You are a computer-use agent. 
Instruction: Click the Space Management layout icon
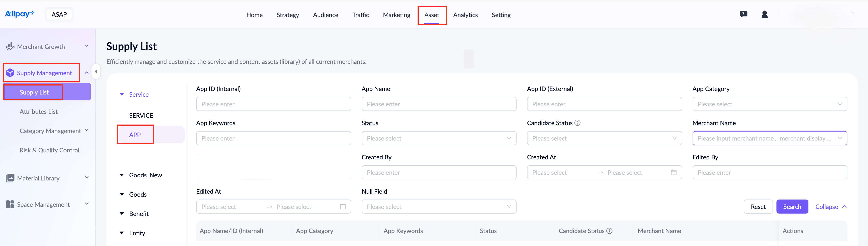pos(10,204)
